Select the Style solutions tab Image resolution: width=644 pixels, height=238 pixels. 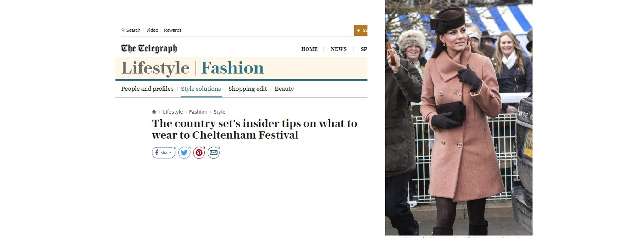pyautogui.click(x=201, y=89)
